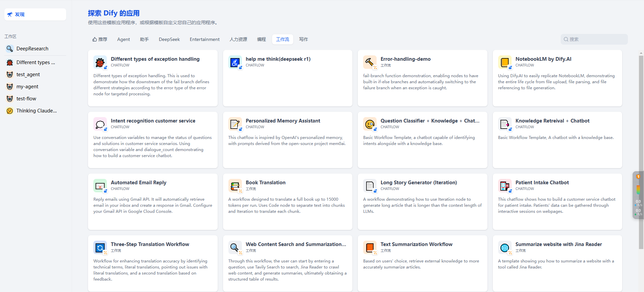
Task: Click the bug icon of Different types of exception handling
Action: click(x=100, y=62)
